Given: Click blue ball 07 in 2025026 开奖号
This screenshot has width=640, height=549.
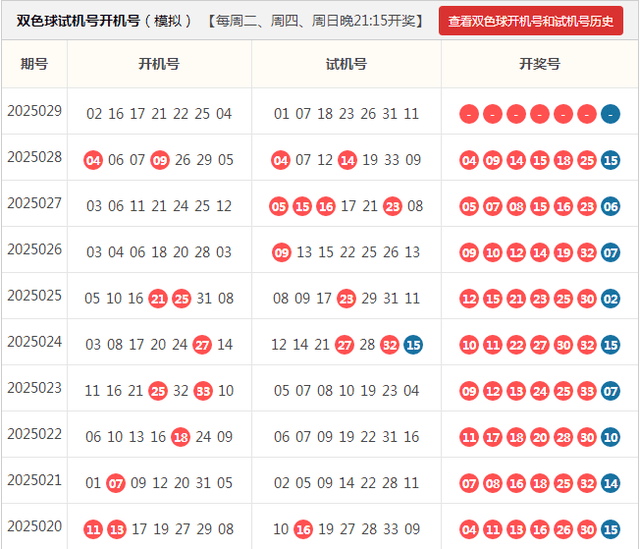Looking at the screenshot, I should point(611,252).
